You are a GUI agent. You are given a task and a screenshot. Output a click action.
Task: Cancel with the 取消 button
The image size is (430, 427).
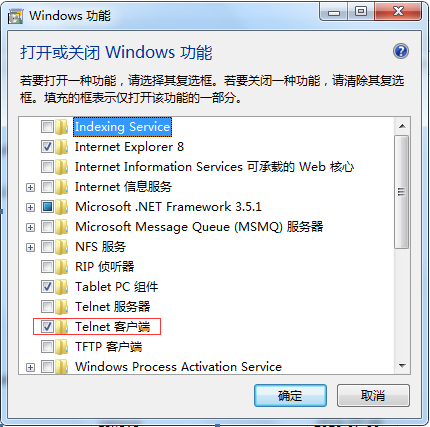(373, 396)
